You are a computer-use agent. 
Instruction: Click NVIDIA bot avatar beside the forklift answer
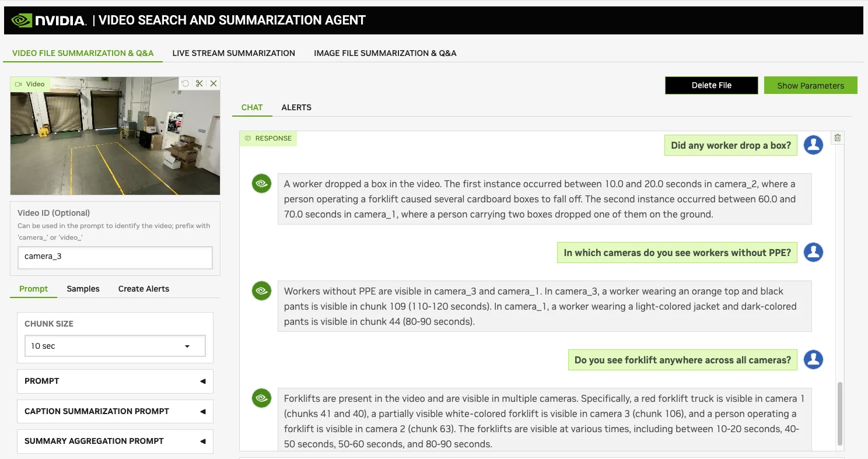point(262,398)
